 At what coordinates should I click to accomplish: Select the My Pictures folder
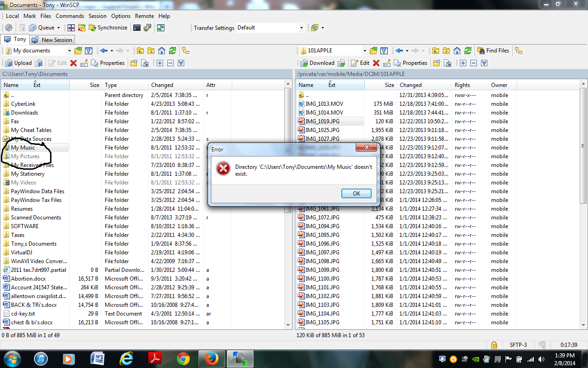click(26, 156)
